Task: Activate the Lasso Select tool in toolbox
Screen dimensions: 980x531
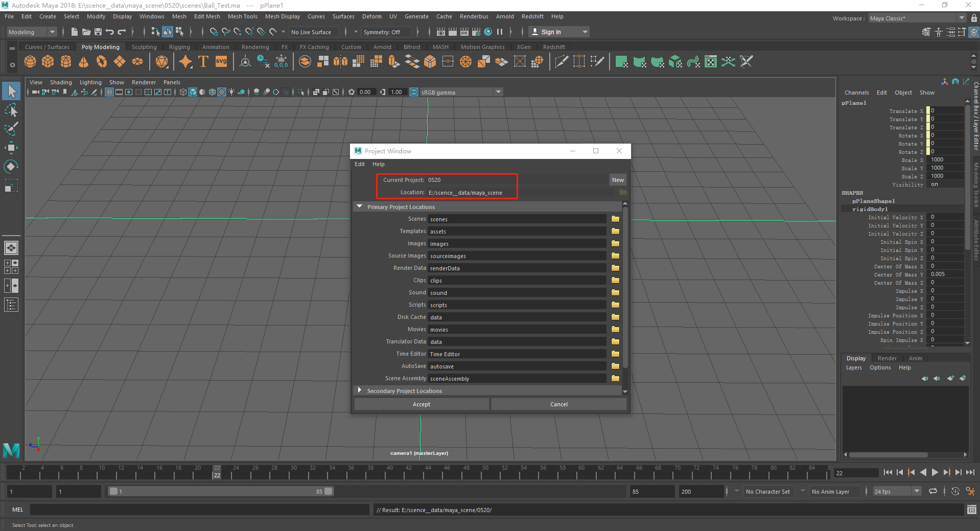Action: (11, 110)
